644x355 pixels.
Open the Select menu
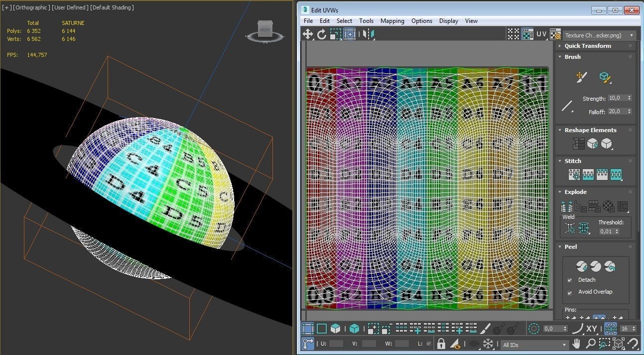pyautogui.click(x=344, y=21)
